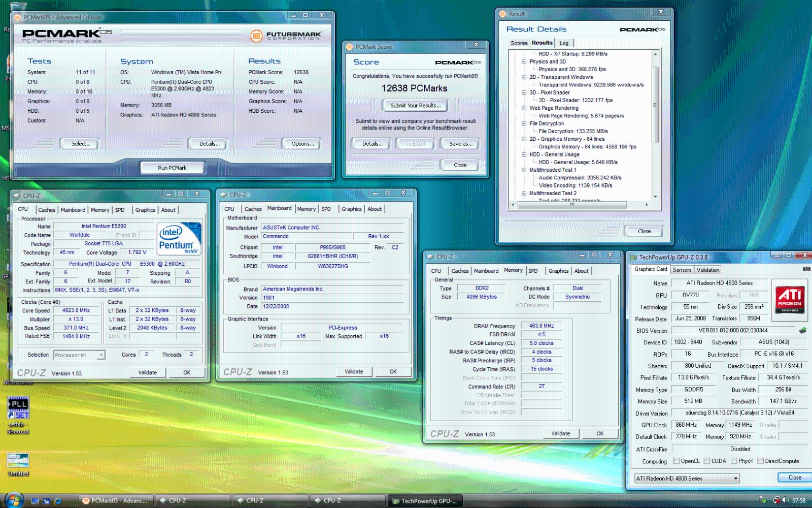Collapse the Physics and 3D node

coord(524,61)
